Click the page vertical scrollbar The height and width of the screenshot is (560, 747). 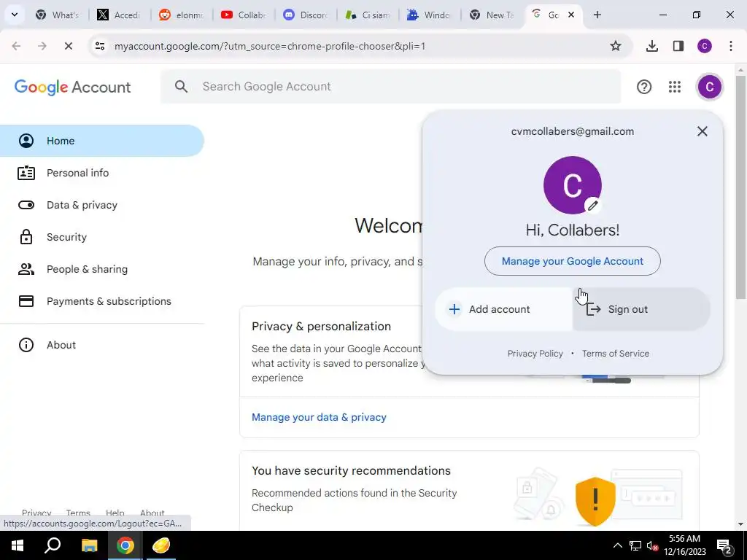[x=740, y=186]
